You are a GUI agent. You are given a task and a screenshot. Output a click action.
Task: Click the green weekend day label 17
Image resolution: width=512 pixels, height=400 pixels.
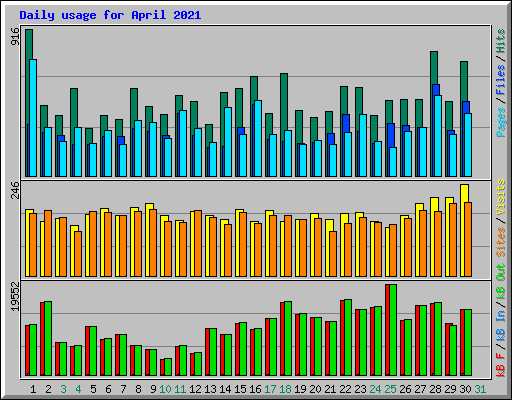[x=270, y=389]
